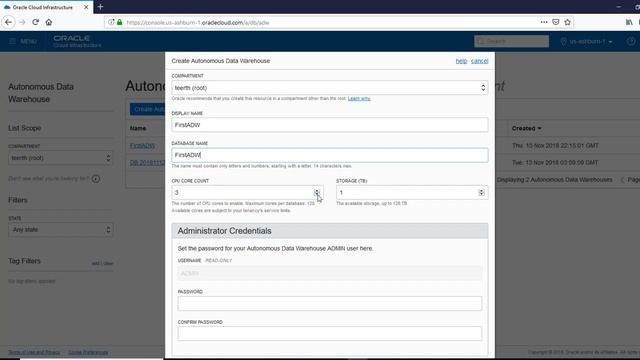Click the clear link under Tag Filters
This screenshot has width=640, height=360.
tap(109, 264)
